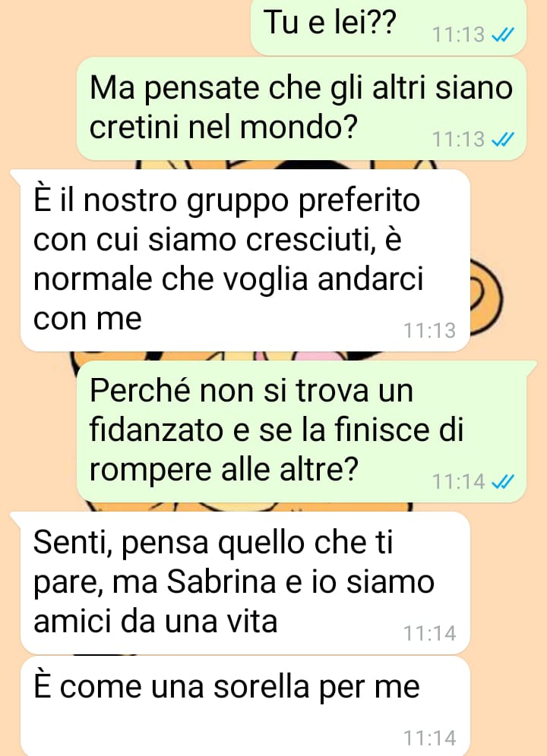Tap read-receipt checkmarks on 'Tu e lei??'
The image size is (547, 756).
[x=503, y=35]
